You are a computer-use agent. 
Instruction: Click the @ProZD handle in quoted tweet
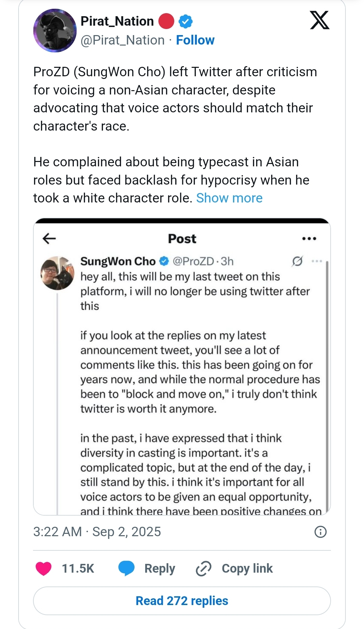tap(193, 261)
